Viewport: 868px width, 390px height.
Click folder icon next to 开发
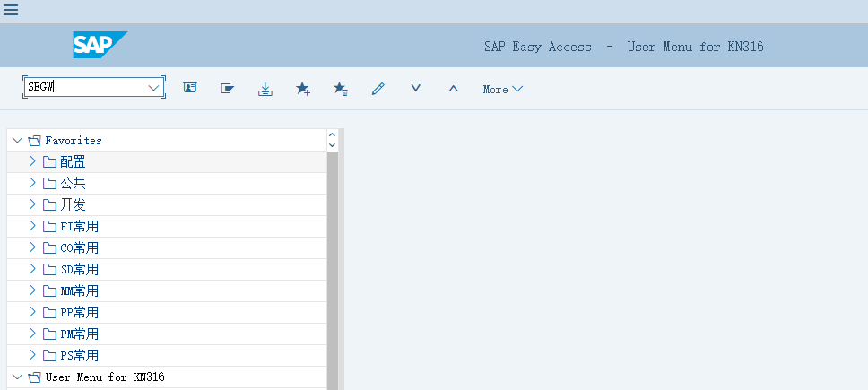pos(50,205)
